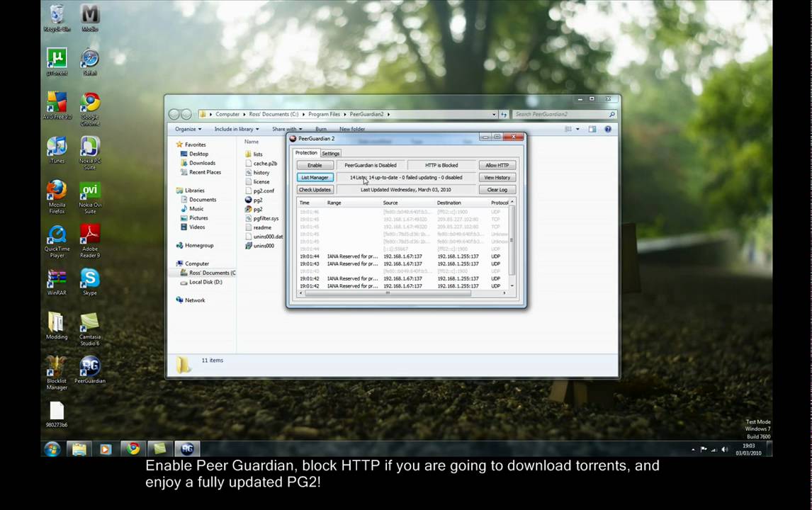Open Nokia Ovi Suite desktop icon
The height and width of the screenshot is (510, 812).
[89, 197]
